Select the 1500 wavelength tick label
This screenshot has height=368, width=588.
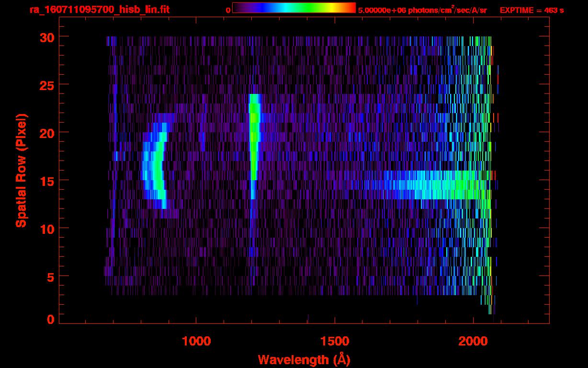334,341
